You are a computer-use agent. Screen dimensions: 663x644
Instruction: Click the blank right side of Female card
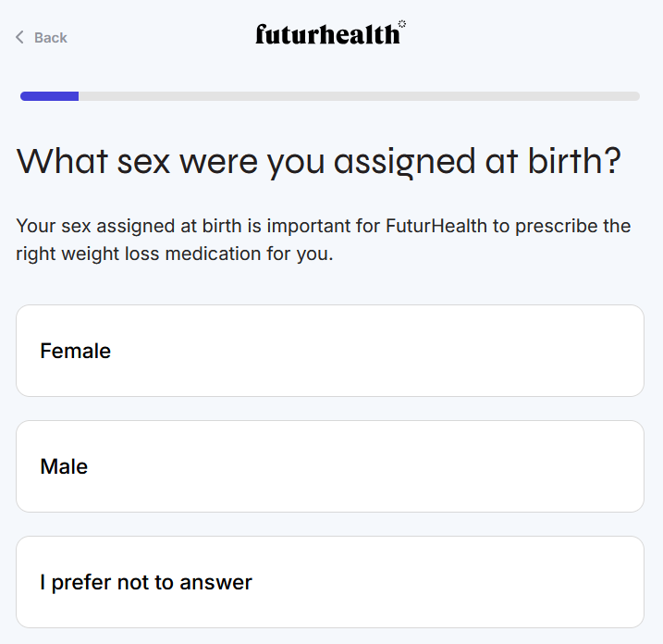click(x=518, y=351)
